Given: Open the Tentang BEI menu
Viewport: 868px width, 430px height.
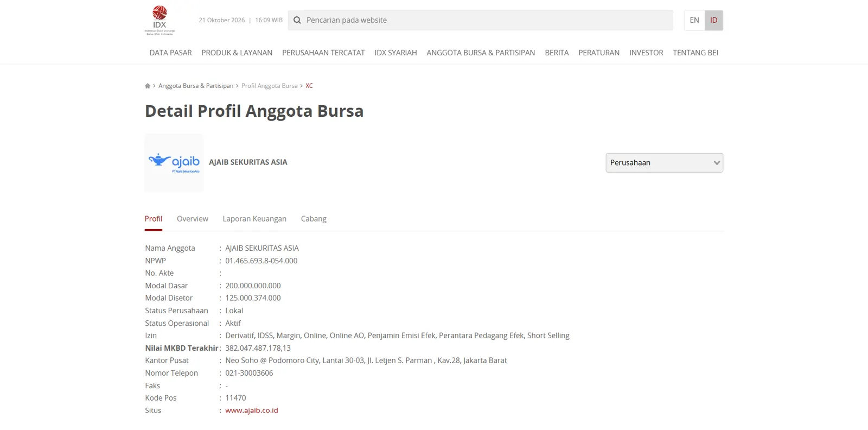Looking at the screenshot, I should (695, 53).
